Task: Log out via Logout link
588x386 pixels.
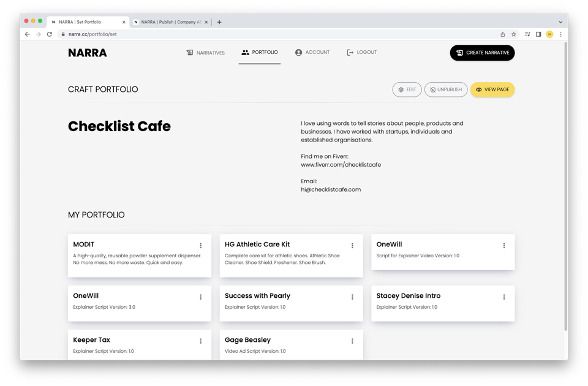Action: click(x=362, y=52)
